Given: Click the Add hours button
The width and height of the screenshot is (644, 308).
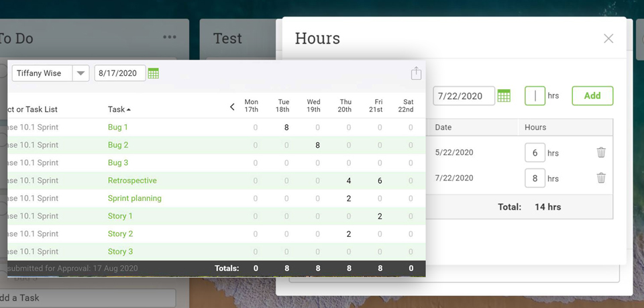Looking at the screenshot, I should pos(592,96).
